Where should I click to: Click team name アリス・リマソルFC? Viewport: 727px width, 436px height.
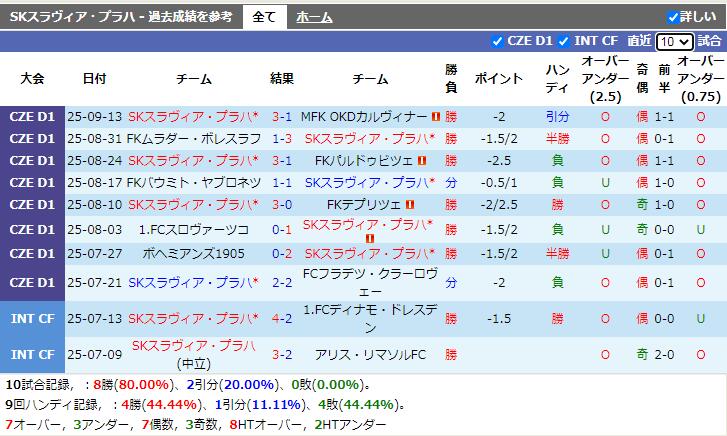tap(370, 355)
